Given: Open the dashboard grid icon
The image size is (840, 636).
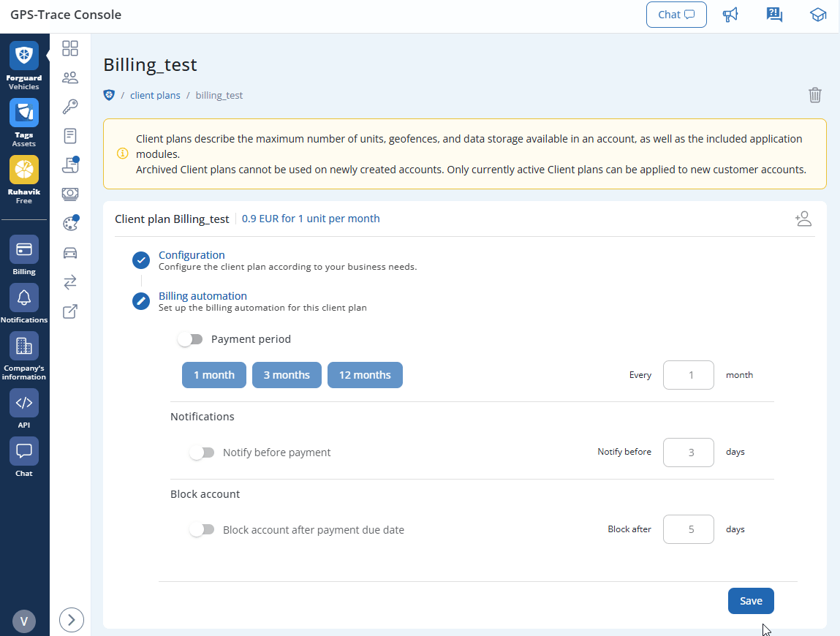Looking at the screenshot, I should pos(70,48).
